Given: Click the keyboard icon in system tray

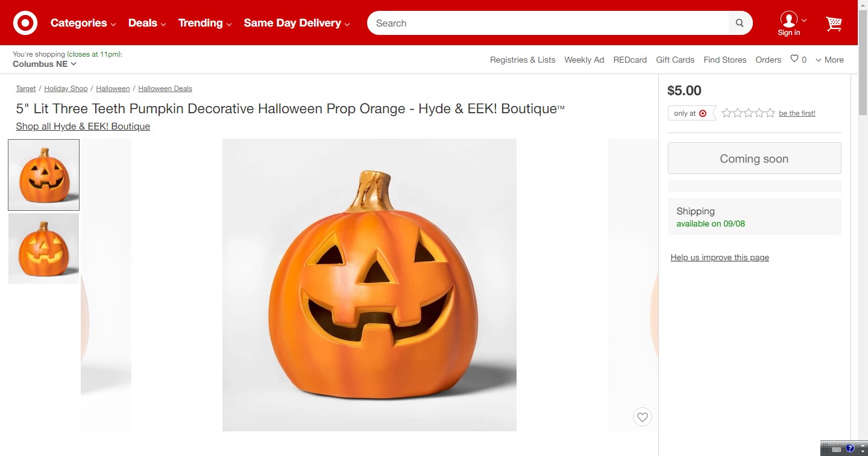Looking at the screenshot, I should 837,449.
